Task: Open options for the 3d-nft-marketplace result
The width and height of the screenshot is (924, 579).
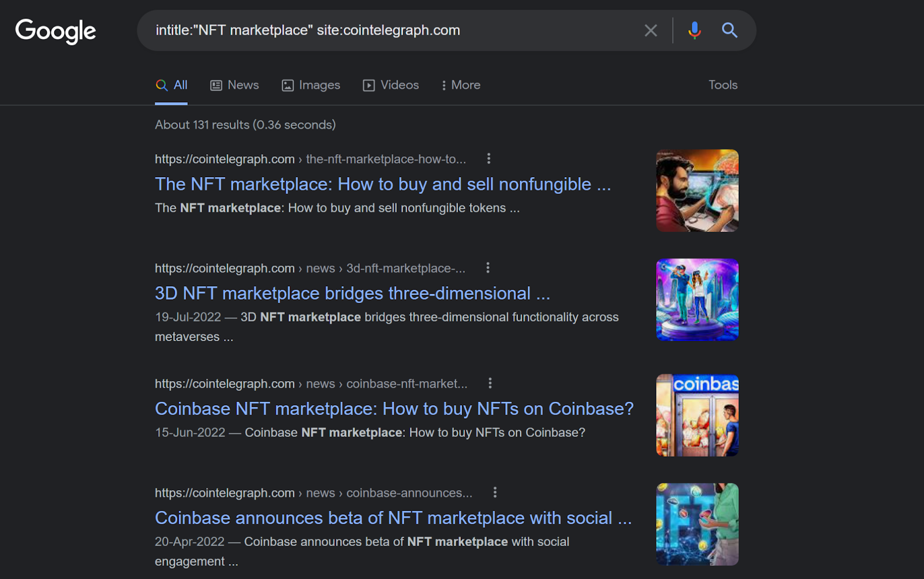Action: click(488, 268)
